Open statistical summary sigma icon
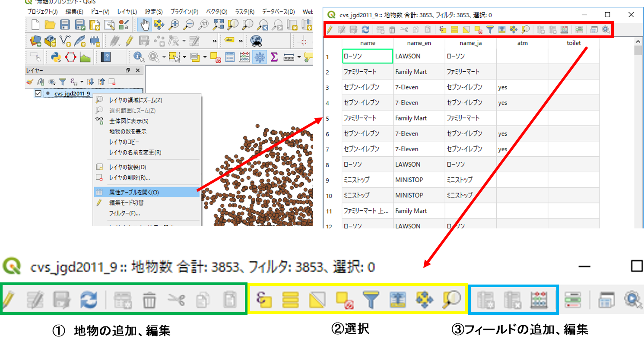Viewport: 644px width, 345px height. point(273,57)
